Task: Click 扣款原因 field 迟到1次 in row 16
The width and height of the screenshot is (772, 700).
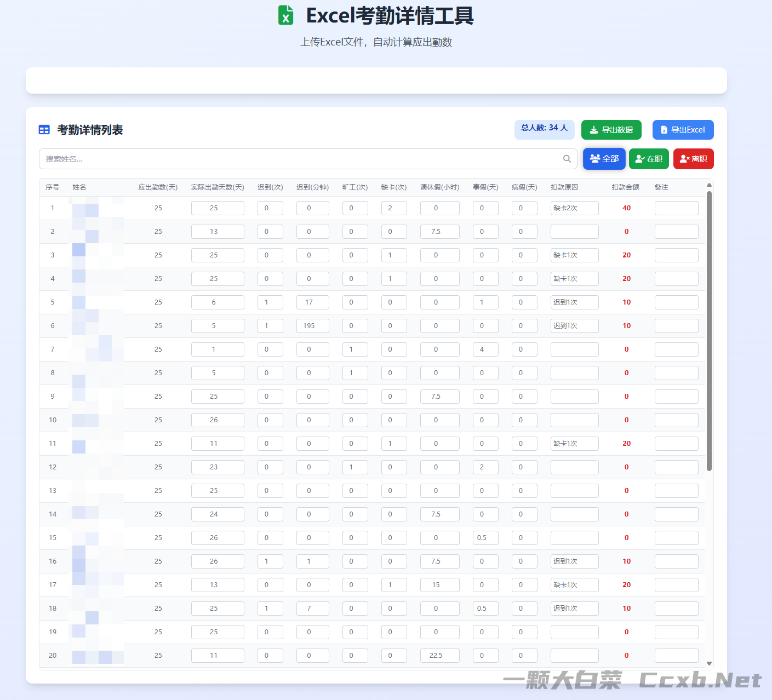Action: click(x=575, y=561)
